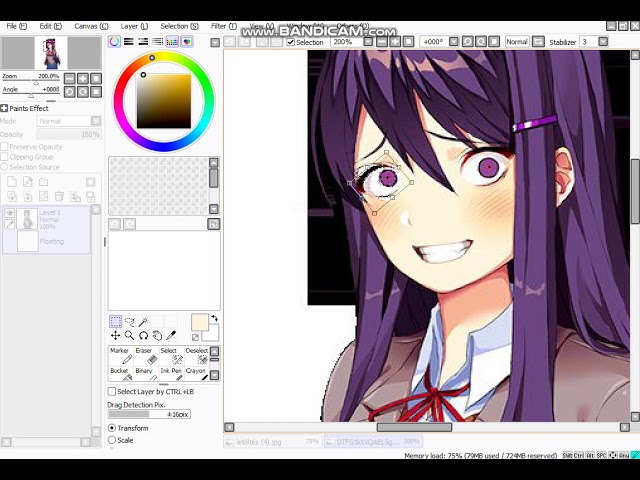The height and width of the screenshot is (480, 640).
Task: Choose the Bucket fill tool
Action: (121, 373)
